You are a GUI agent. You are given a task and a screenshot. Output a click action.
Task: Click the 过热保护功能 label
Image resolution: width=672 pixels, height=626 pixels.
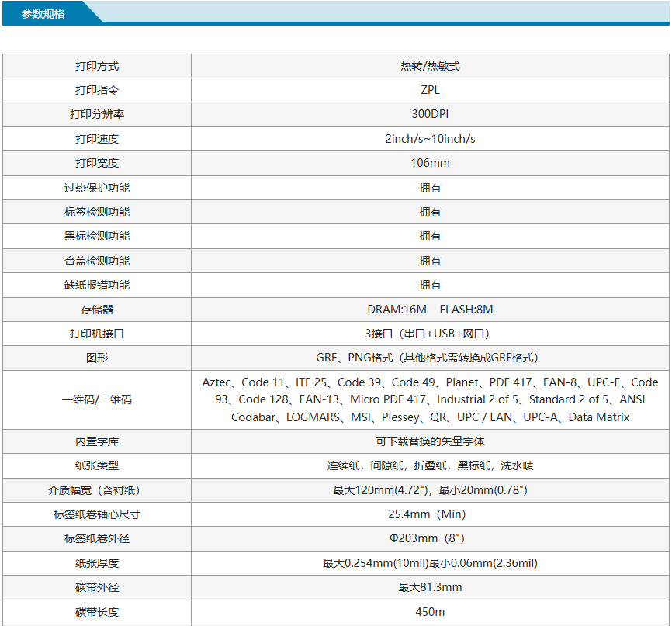tap(97, 188)
